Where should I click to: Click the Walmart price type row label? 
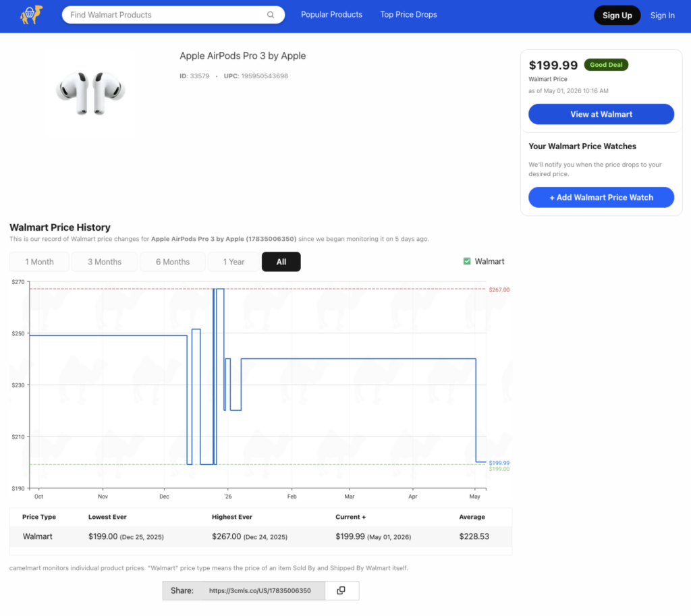pos(38,536)
